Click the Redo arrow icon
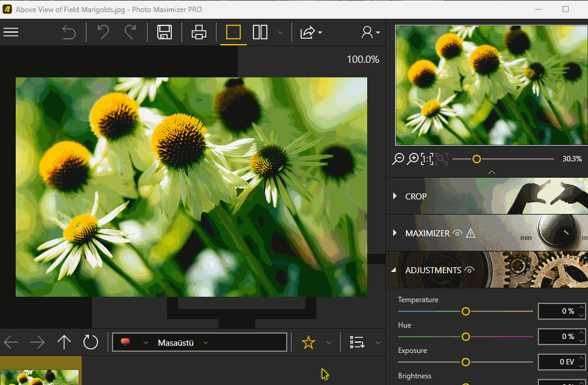Screen dimensions: 588x385 tap(130, 32)
